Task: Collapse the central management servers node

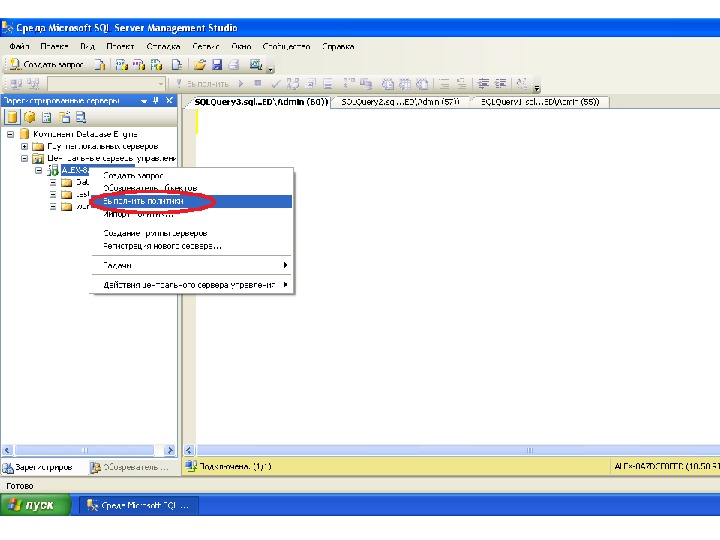Action: [24, 158]
